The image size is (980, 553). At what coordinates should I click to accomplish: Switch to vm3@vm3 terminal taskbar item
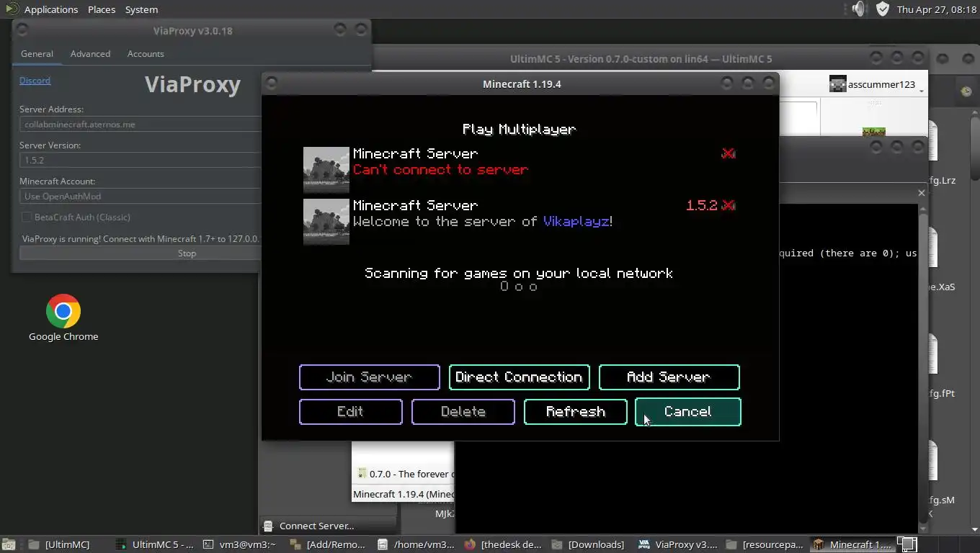point(240,544)
